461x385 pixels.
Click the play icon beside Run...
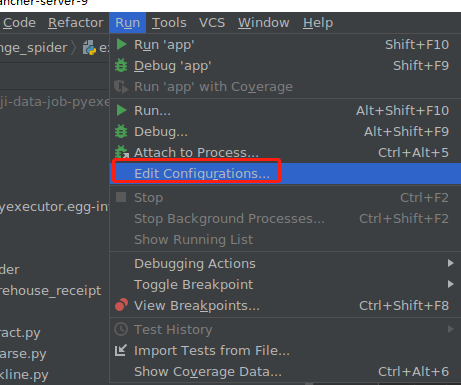tap(121, 110)
